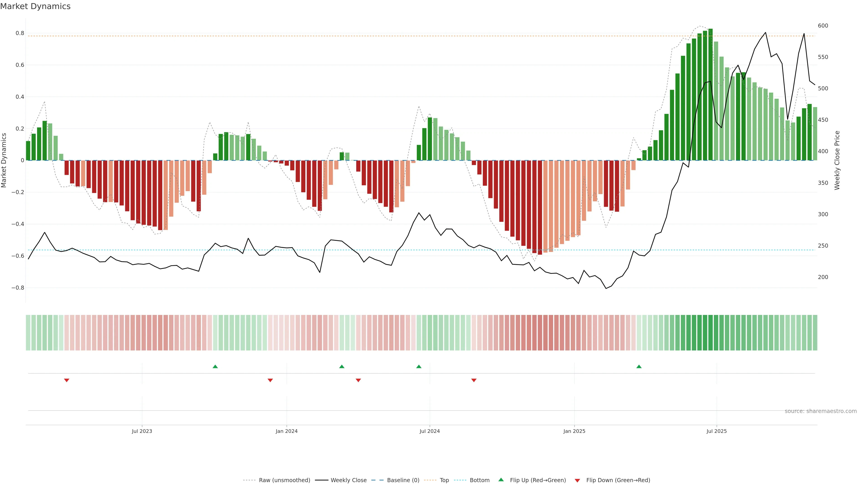Click the source: sharemaestro.com text
This screenshot has width=868, height=488.
point(821,411)
